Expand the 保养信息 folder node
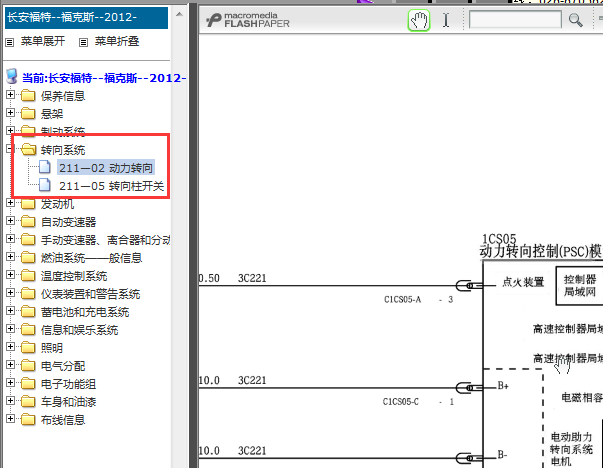603x468 pixels. tap(10, 94)
